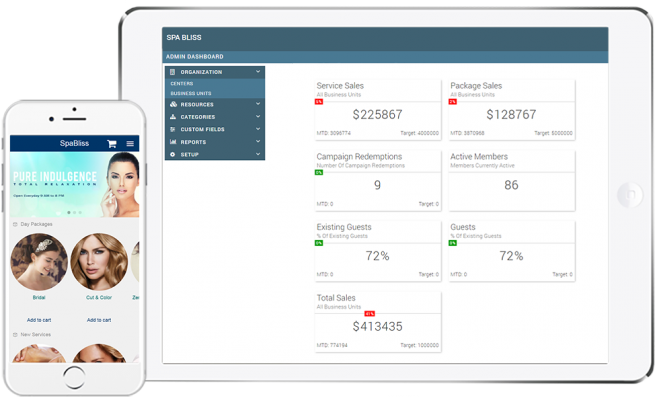Screen dimensions: 659x400
Task: Click the Total Sales MTD 774194 text
Action: pos(332,345)
